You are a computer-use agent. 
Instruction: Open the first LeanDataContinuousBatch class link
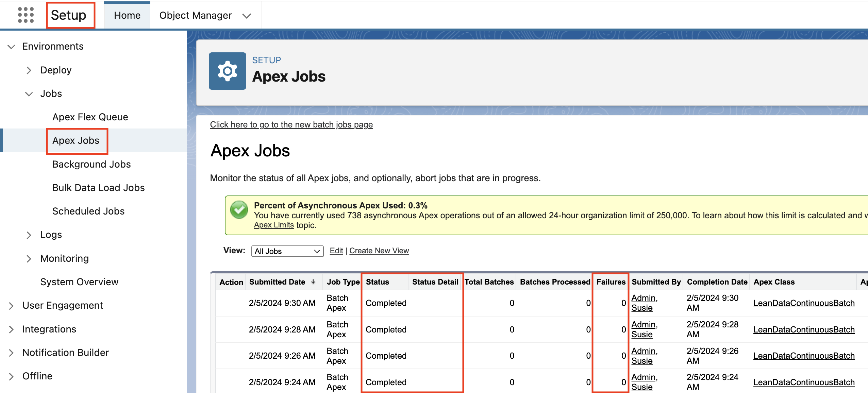point(804,303)
